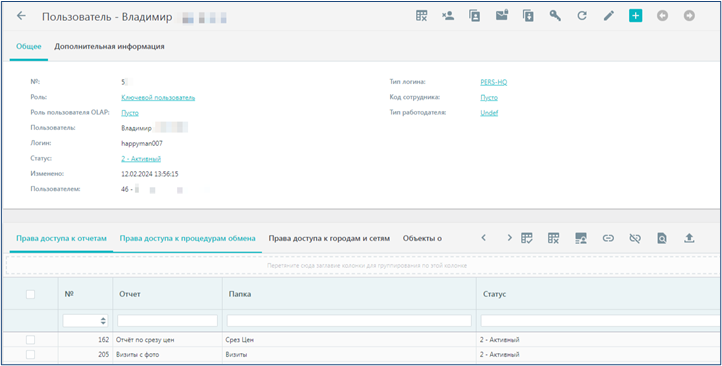Click the copy user card icon

(x=475, y=16)
